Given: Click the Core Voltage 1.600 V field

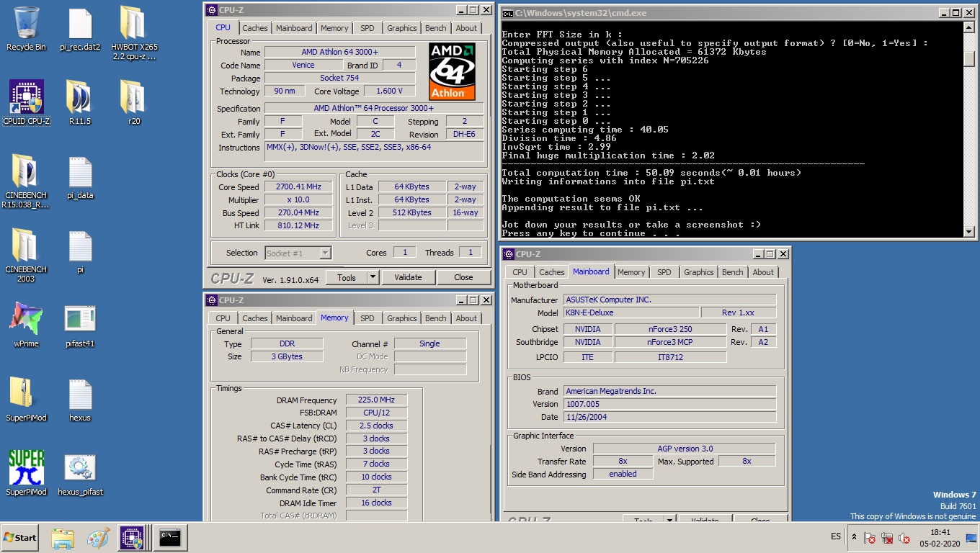Looking at the screenshot, I should pos(390,91).
